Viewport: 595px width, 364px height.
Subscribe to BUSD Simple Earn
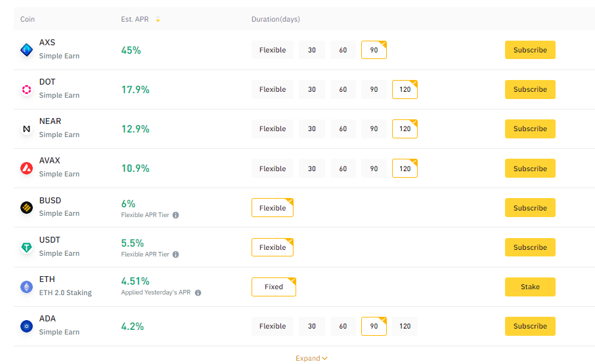(530, 208)
